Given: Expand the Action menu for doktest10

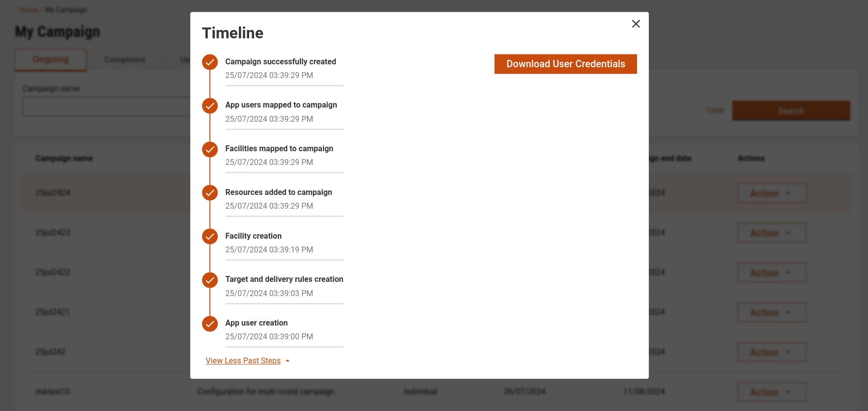Looking at the screenshot, I should (x=771, y=392).
